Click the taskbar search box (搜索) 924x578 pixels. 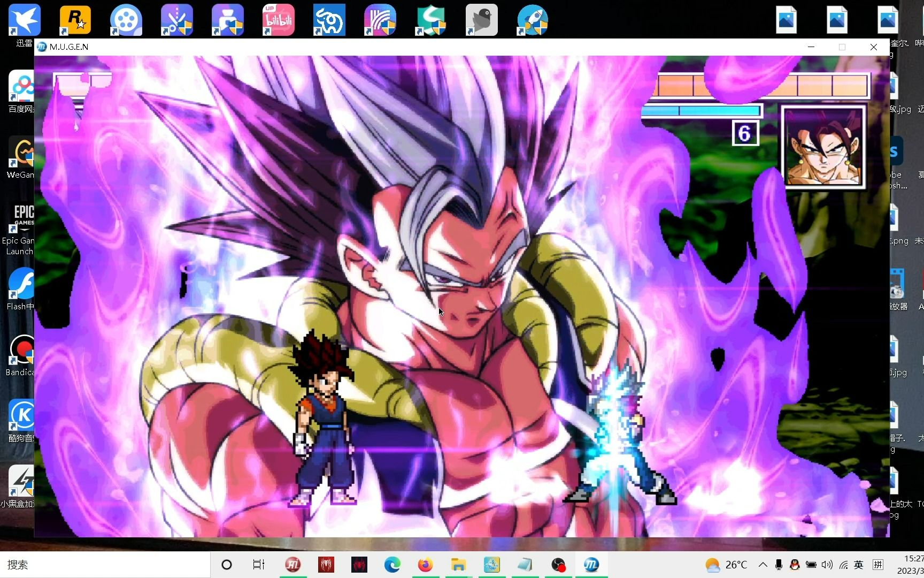pyautogui.click(x=105, y=565)
